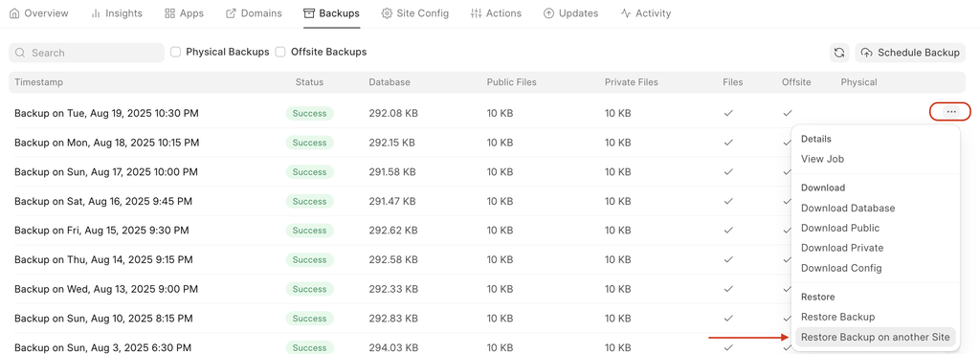Select Restore Backup on another Site
980x354 pixels.
(875, 337)
